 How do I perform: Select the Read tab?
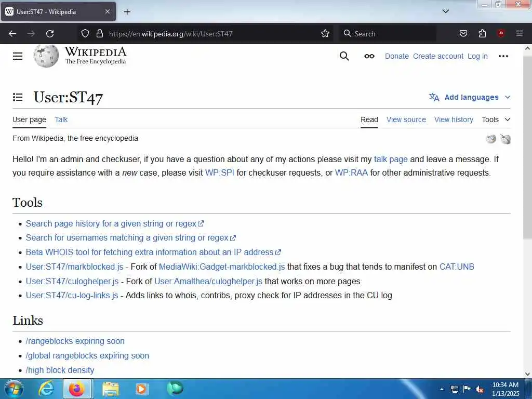pyautogui.click(x=369, y=119)
